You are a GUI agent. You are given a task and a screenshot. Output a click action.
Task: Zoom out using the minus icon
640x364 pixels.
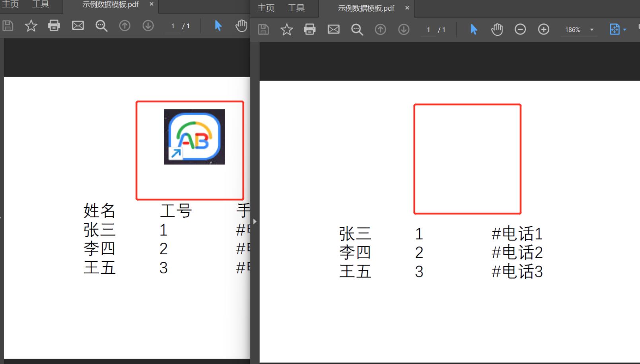520,29
